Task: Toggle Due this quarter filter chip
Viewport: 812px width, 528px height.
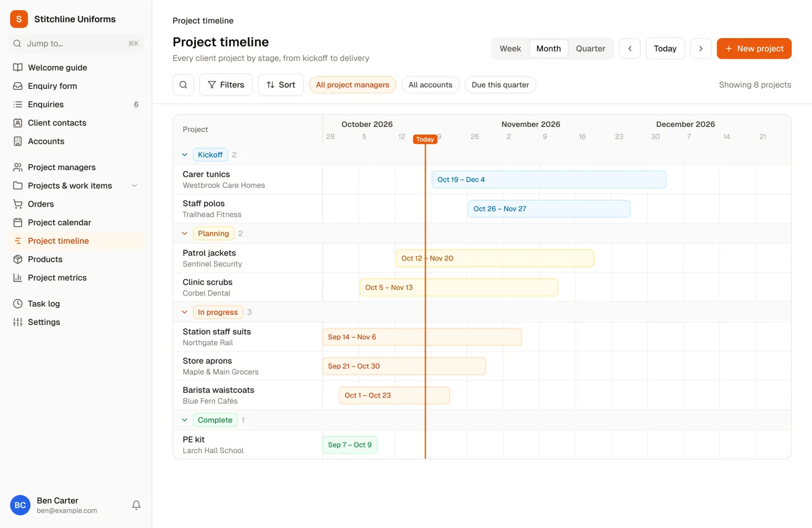Action: click(x=500, y=85)
